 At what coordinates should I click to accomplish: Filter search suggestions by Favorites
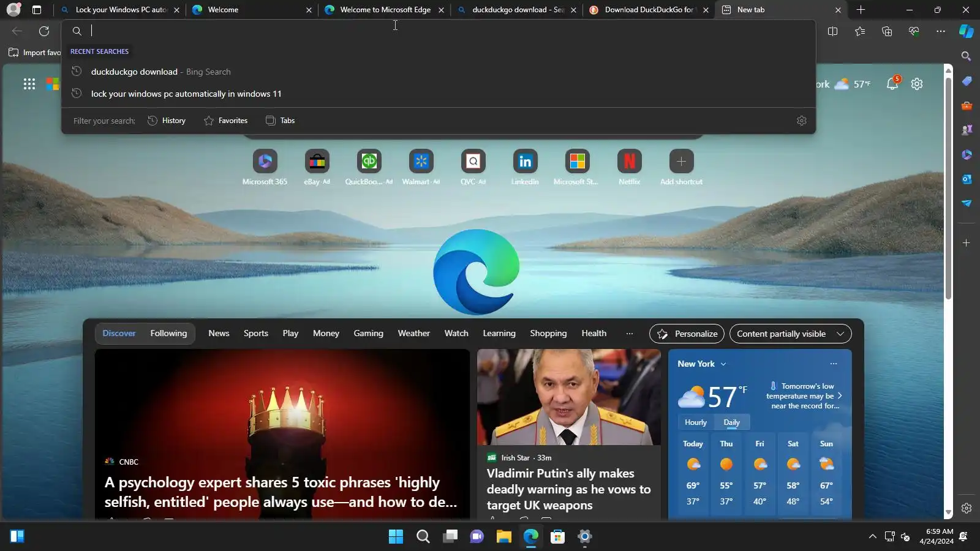(225, 121)
